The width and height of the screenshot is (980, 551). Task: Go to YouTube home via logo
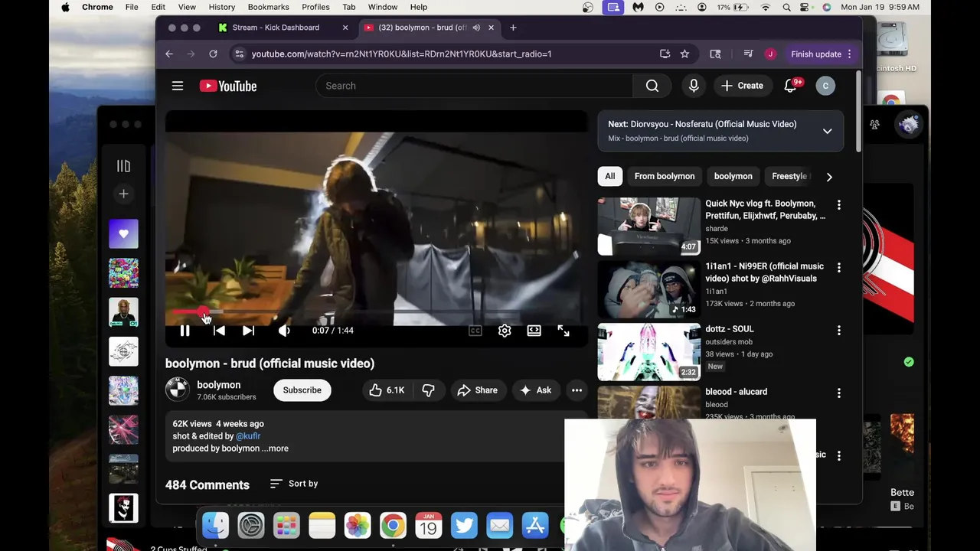click(228, 86)
